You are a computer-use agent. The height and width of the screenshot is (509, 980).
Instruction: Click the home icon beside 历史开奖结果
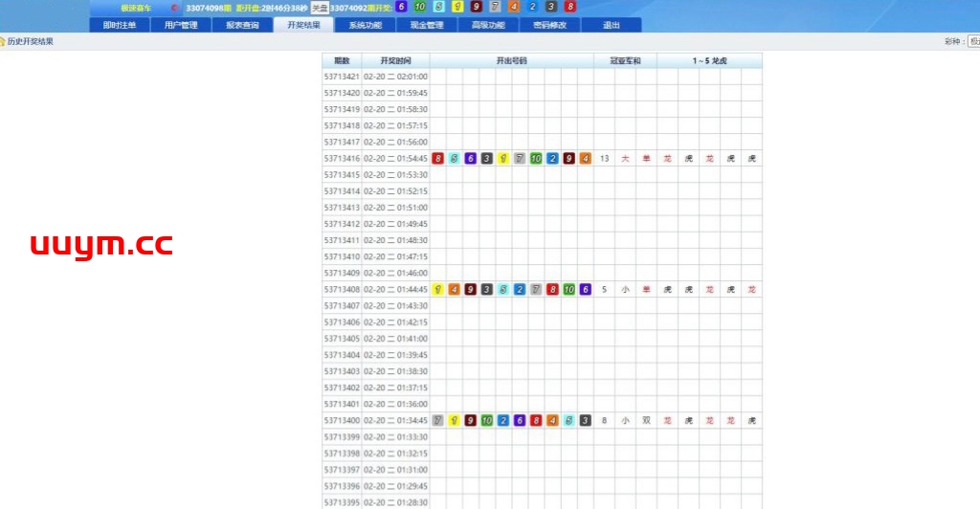pos(3,41)
